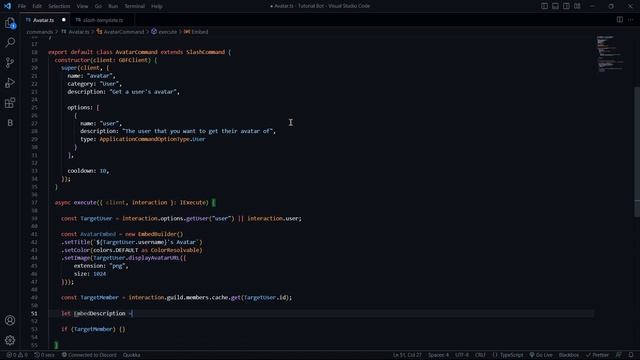This screenshot has width=640, height=360.
Task: Click the VS Code logo icon
Action: point(7,6)
